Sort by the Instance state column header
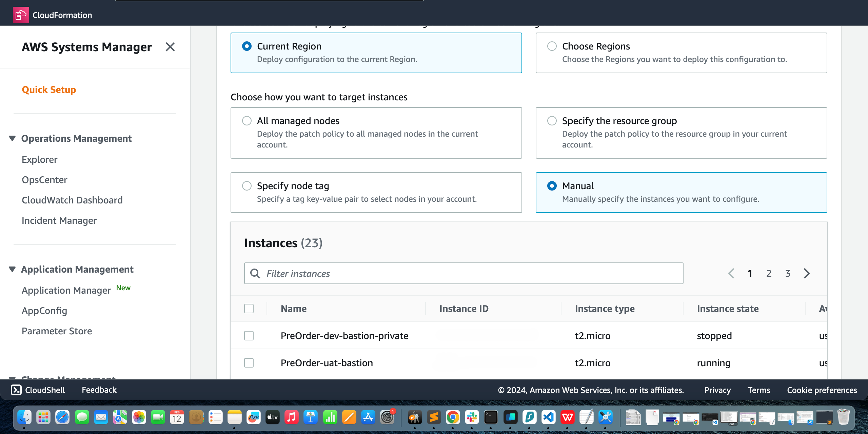Viewport: 868px width, 434px height. pyautogui.click(x=728, y=309)
